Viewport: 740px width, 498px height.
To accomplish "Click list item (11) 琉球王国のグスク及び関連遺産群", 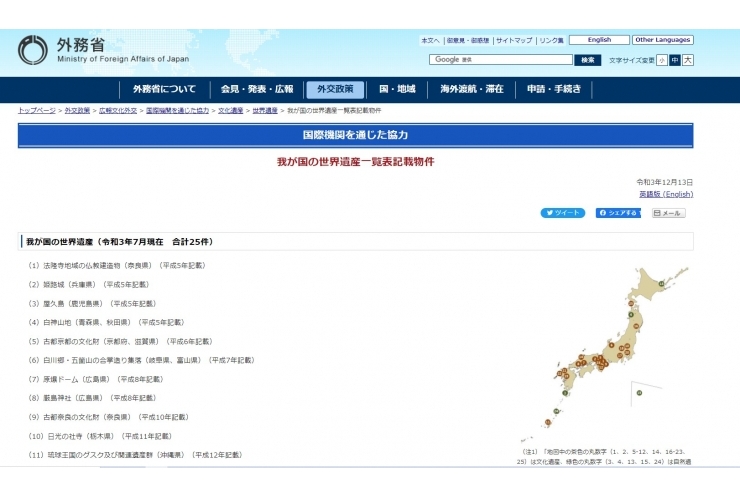I will point(135,455).
